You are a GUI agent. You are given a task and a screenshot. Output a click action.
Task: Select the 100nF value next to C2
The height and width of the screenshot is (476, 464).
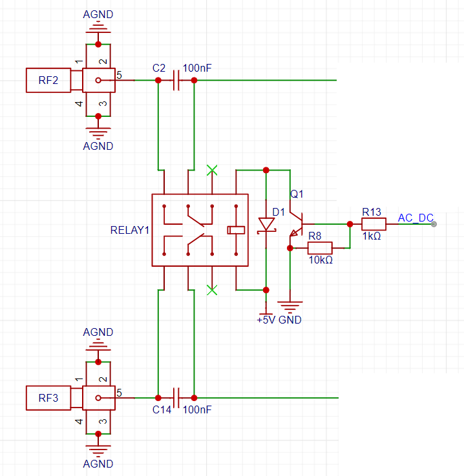coord(197,68)
